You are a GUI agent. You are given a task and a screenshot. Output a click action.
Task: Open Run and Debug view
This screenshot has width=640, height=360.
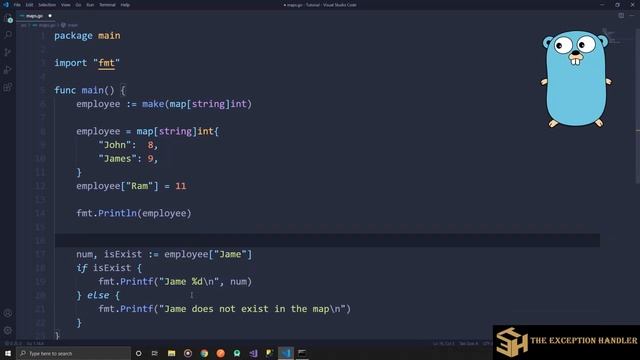(x=8, y=70)
